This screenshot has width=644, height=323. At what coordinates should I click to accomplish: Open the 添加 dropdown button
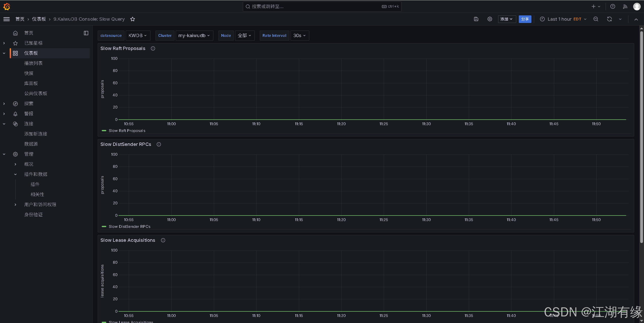coord(507,19)
